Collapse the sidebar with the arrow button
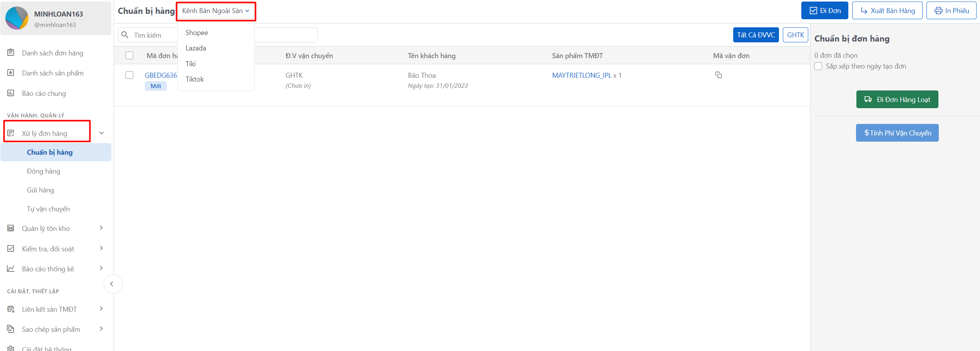Screen dimensions: 980x351 click(x=112, y=284)
